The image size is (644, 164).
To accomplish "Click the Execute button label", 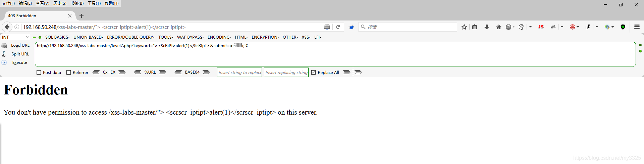I will pyautogui.click(x=20, y=63).
